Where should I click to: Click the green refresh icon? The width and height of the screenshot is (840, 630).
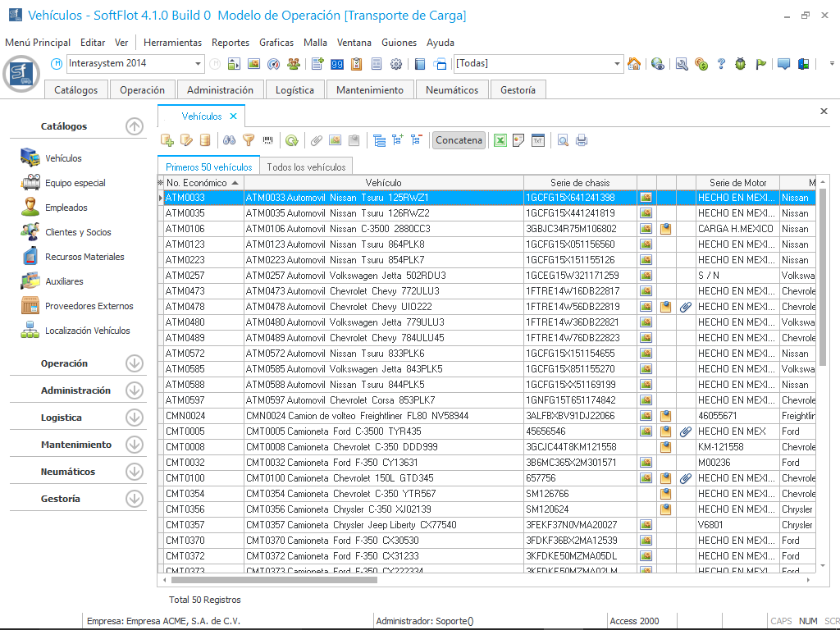tap(291, 140)
